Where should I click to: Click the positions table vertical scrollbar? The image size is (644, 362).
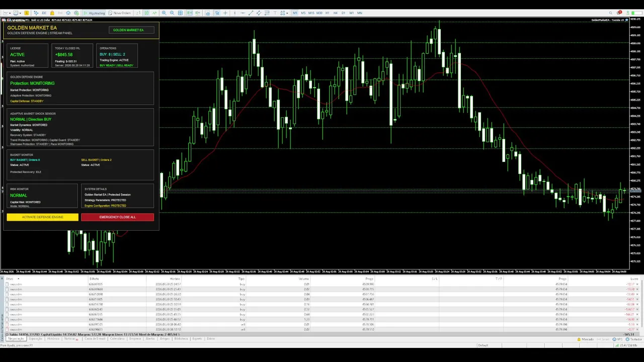pyautogui.click(x=642, y=304)
